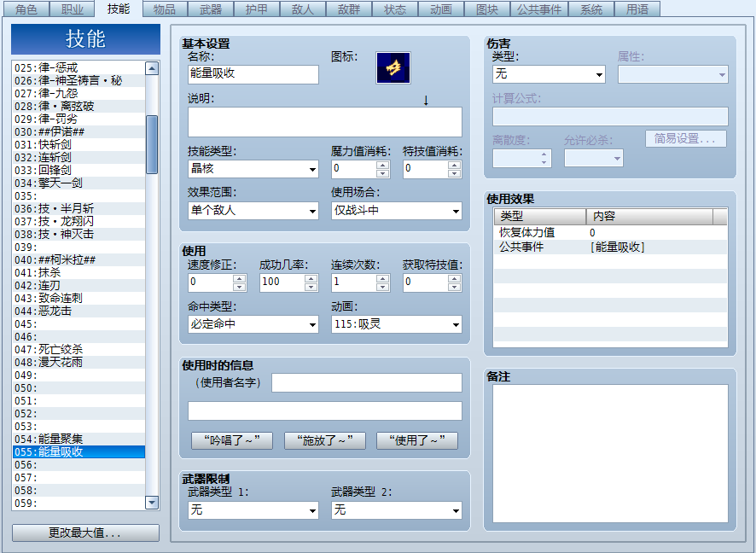Open the 状态 tab
The image size is (756, 553).
[x=395, y=9]
